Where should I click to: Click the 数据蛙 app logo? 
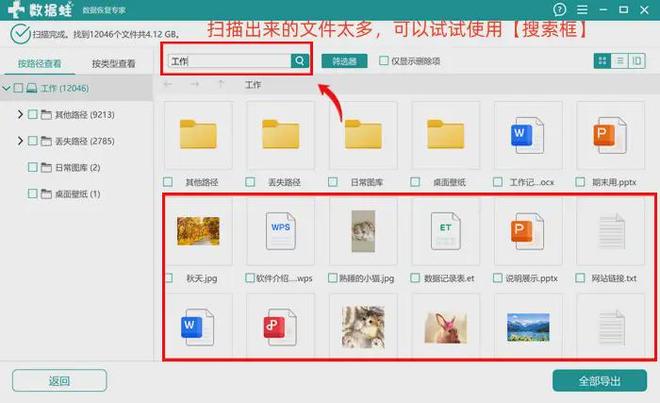[x=40, y=9]
